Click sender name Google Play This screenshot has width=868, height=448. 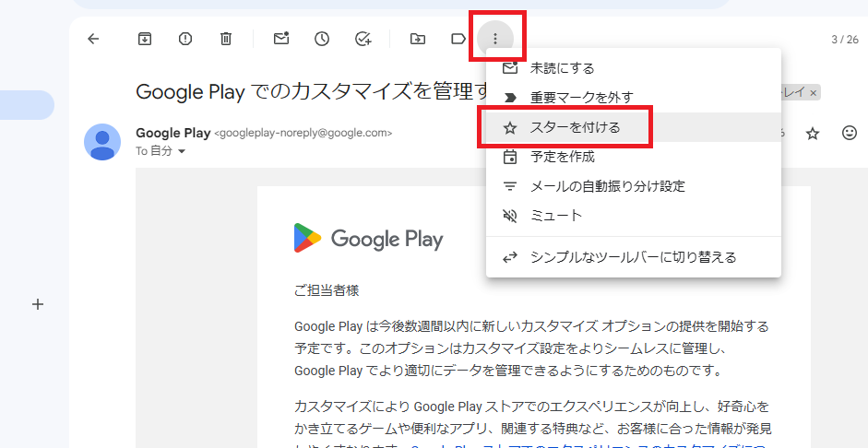point(172,133)
